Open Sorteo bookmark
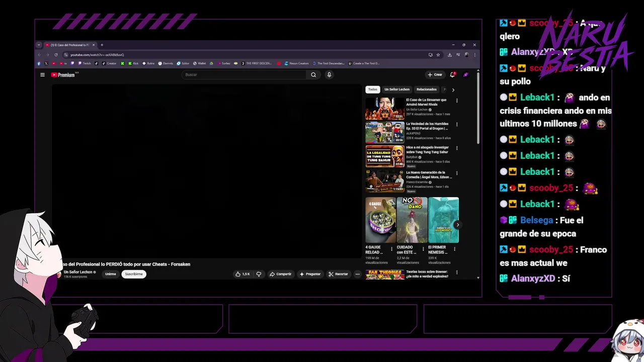Image resolution: width=644 pixels, height=362 pixels. tap(224, 63)
